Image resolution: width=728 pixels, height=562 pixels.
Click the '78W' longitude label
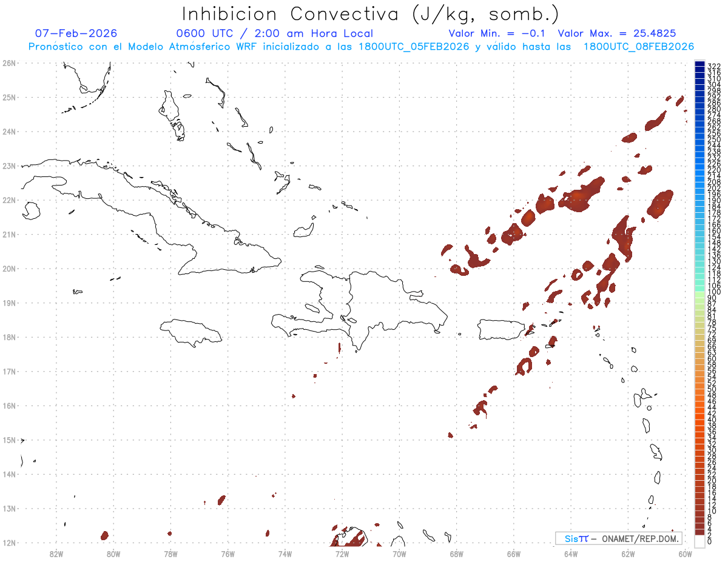point(170,554)
